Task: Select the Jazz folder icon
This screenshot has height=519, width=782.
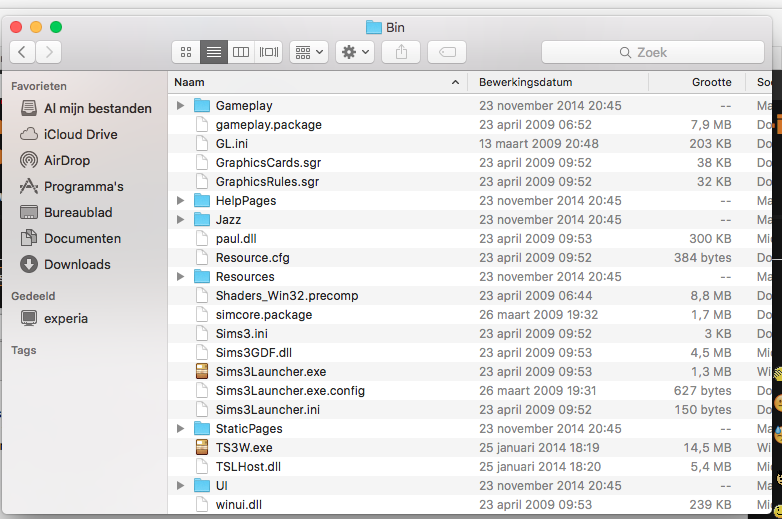Action: coord(202,219)
